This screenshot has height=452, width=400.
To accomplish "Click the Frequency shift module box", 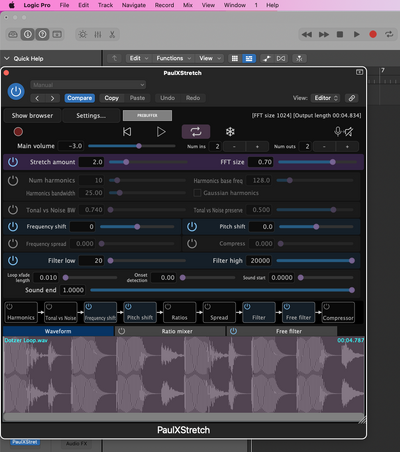I will point(100,312).
